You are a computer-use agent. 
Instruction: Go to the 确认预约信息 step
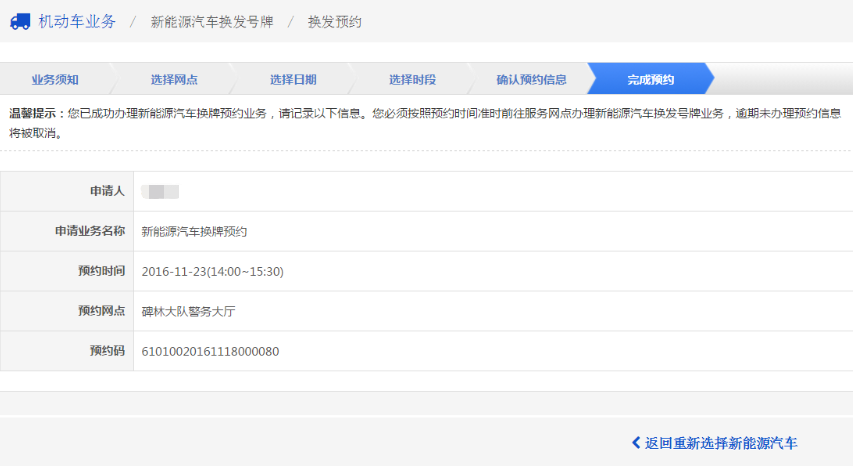531,79
